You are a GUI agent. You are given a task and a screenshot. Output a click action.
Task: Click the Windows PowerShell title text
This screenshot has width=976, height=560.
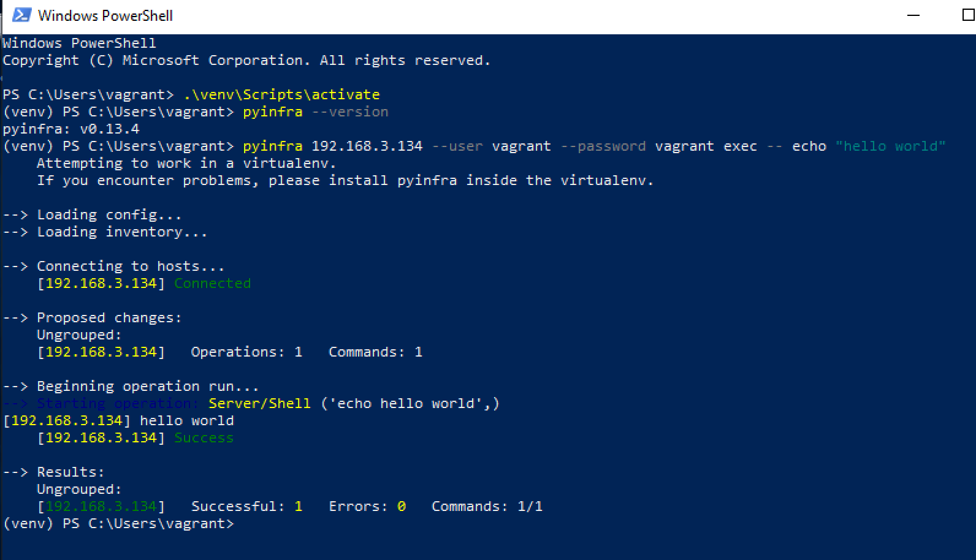click(105, 15)
